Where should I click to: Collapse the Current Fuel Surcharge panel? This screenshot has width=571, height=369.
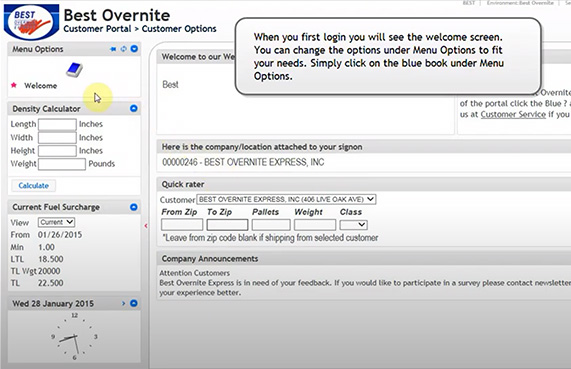[134, 207]
